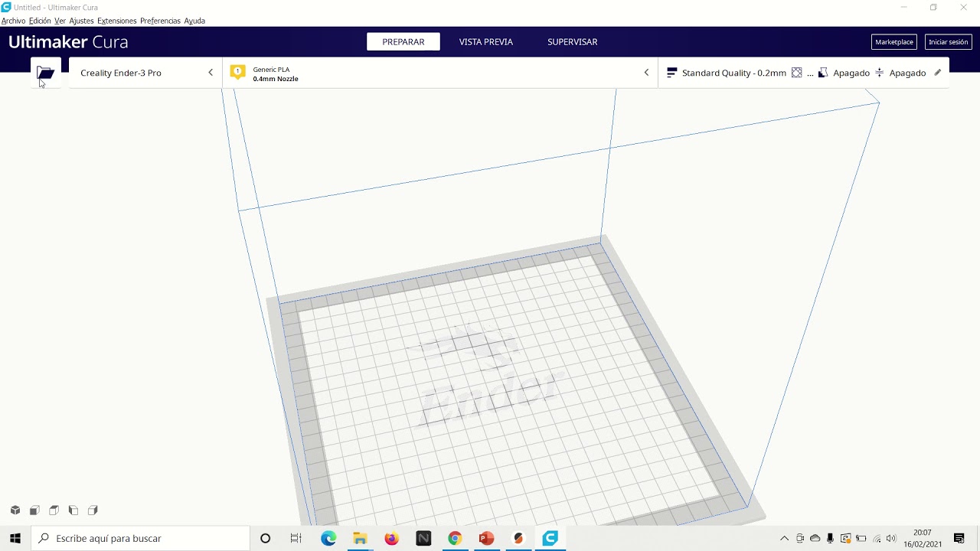Click the Windows Start button
Viewport: 980px width, 551px height.
(15, 539)
